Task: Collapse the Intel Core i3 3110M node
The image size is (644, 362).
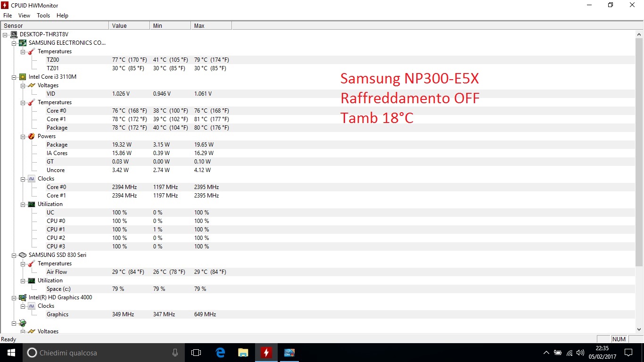Action: (x=14, y=77)
